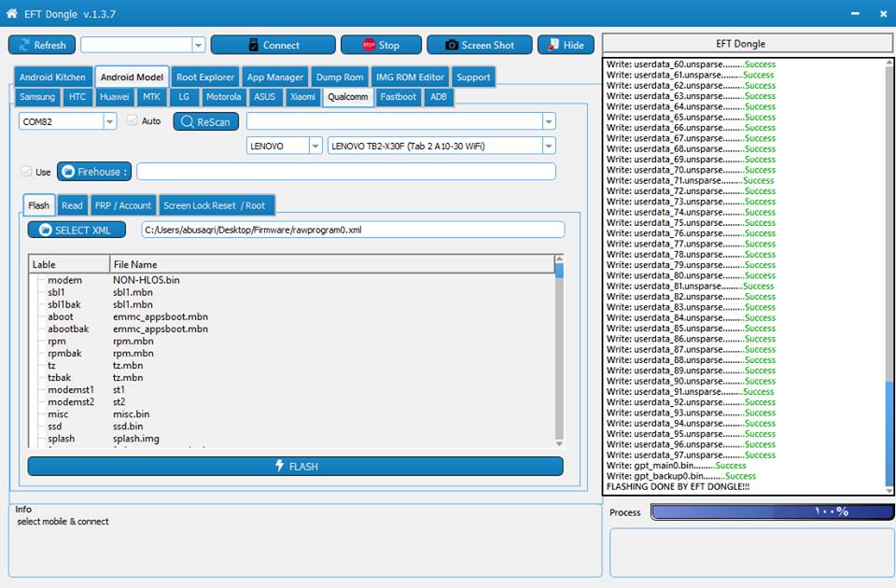Toggle the Auto checkbox
896x588 pixels.
(x=133, y=121)
